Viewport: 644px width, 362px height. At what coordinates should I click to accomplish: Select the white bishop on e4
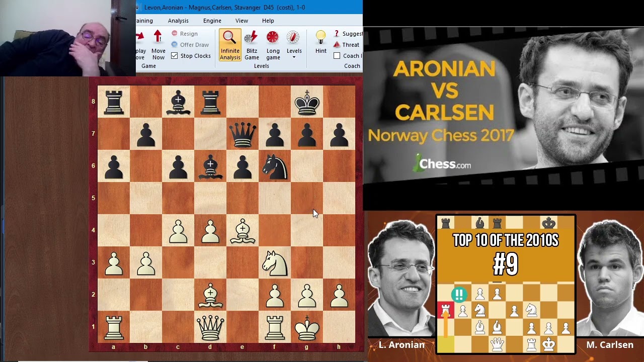(x=243, y=230)
